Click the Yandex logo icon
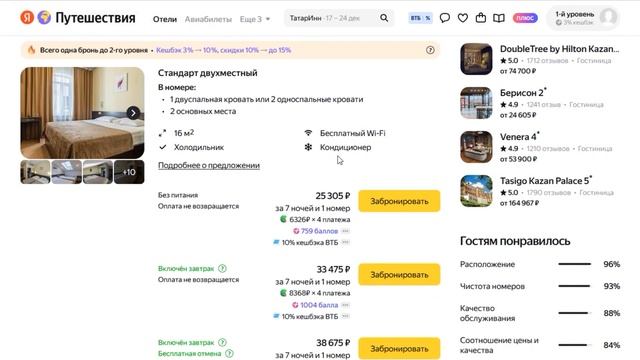Screen dimensions: 640x360 click(x=27, y=18)
